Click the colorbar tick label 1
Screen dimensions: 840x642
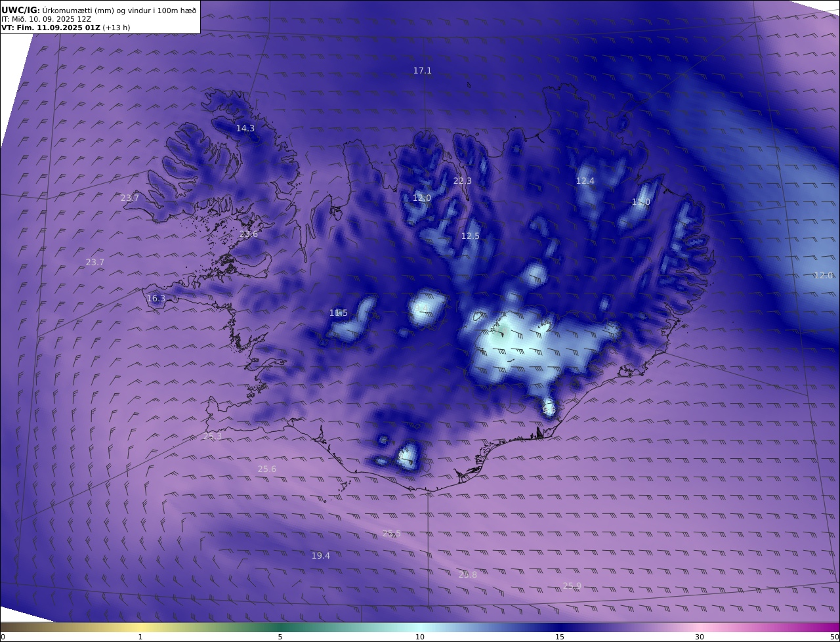coord(140,637)
